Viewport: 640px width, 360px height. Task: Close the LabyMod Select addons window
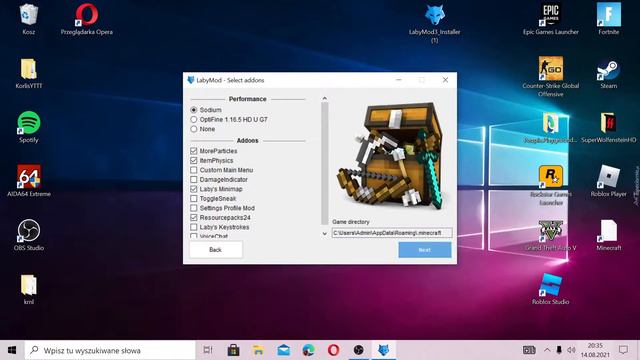pyautogui.click(x=445, y=80)
